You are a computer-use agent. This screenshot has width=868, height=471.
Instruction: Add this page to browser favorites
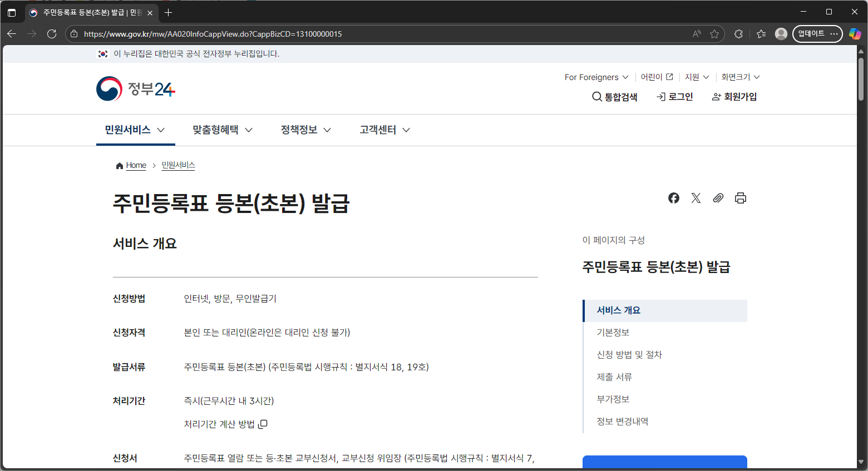(x=715, y=34)
